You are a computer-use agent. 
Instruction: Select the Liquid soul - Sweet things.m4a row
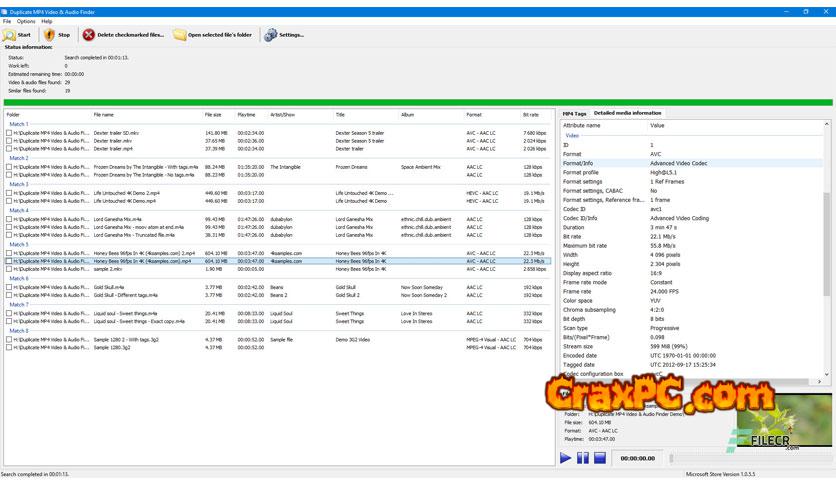277,313
